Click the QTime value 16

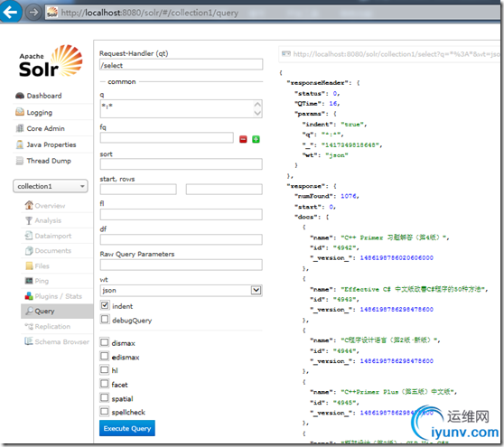[333, 104]
